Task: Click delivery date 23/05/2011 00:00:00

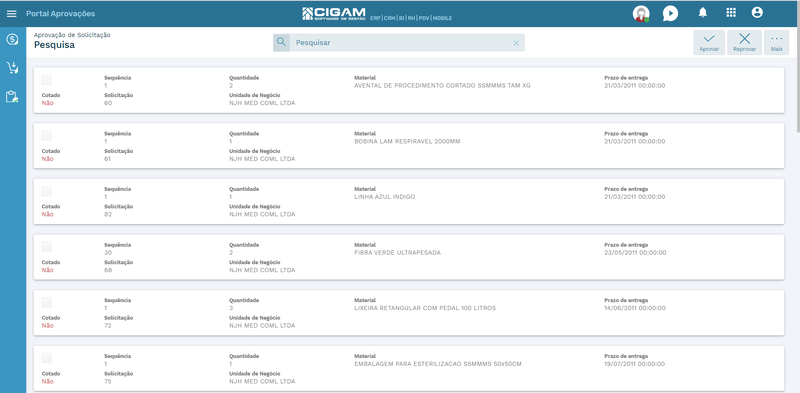Action: click(635, 253)
